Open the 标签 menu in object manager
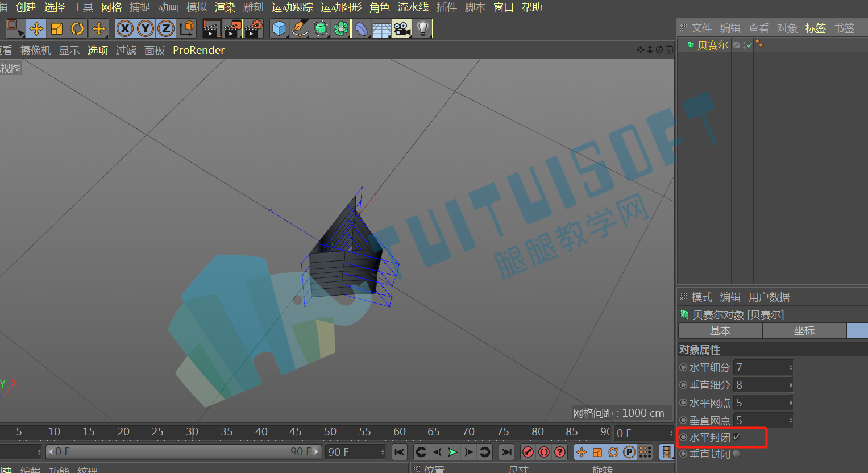 tap(816, 28)
